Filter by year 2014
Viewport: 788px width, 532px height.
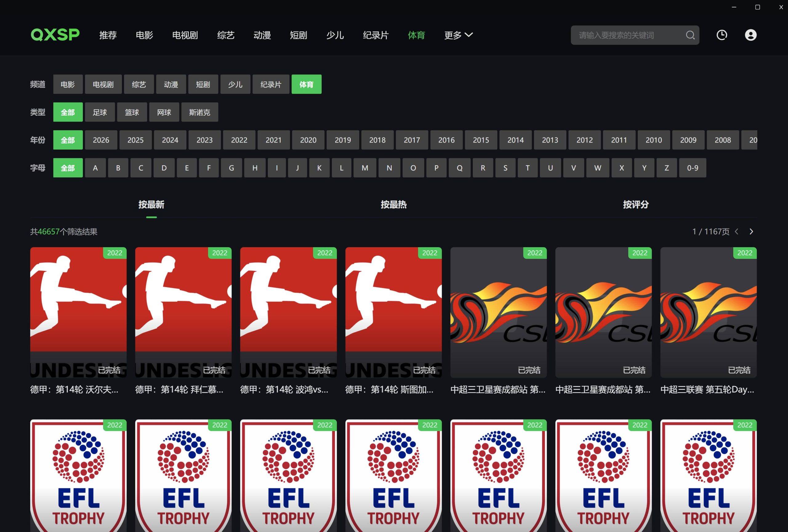click(x=515, y=140)
